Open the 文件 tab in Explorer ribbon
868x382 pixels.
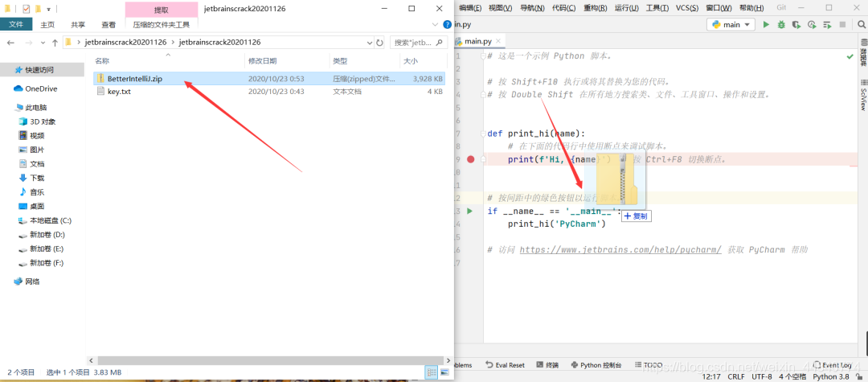[16, 25]
